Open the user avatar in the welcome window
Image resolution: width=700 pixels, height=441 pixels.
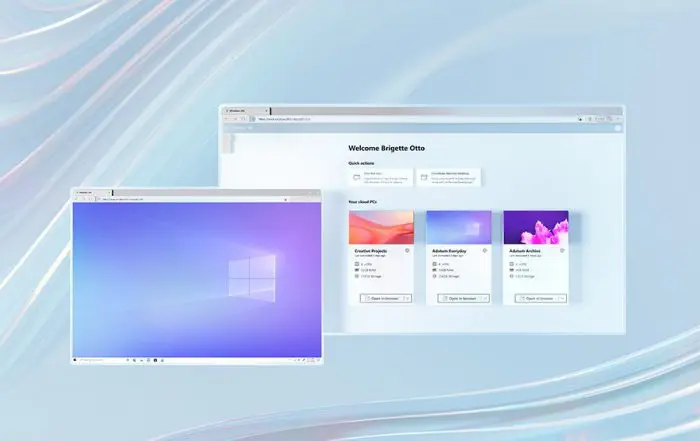point(618,128)
